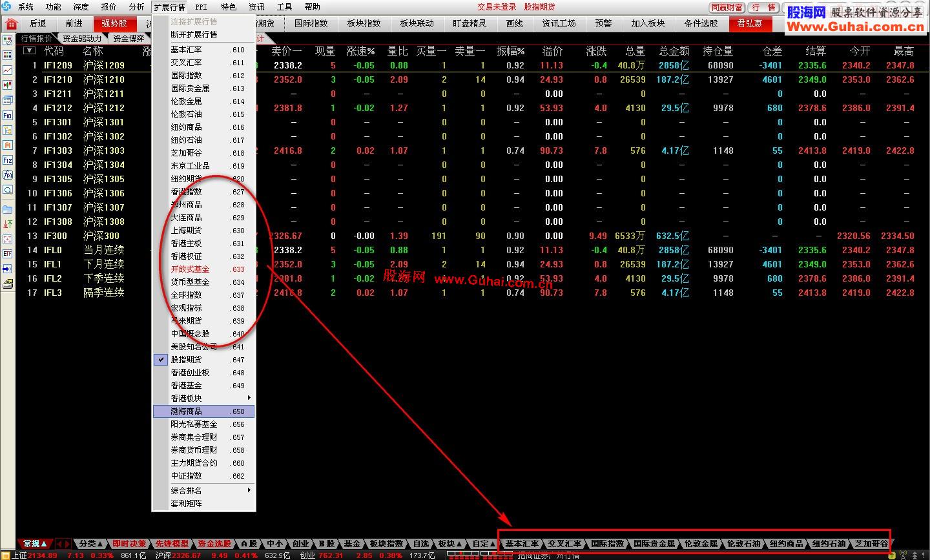Go to the red home icon
930x560 pixels.
(11, 24)
